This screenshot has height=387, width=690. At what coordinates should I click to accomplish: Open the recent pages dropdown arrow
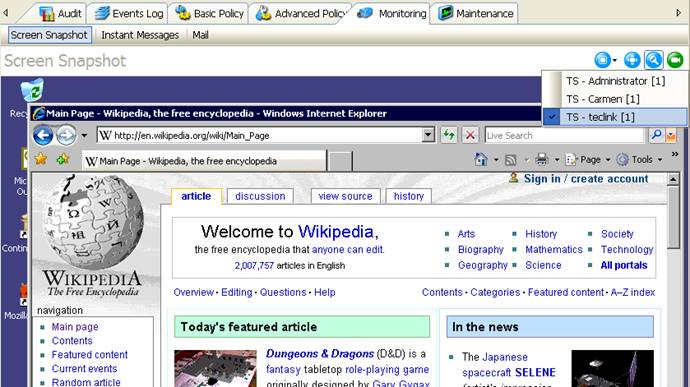coord(84,136)
